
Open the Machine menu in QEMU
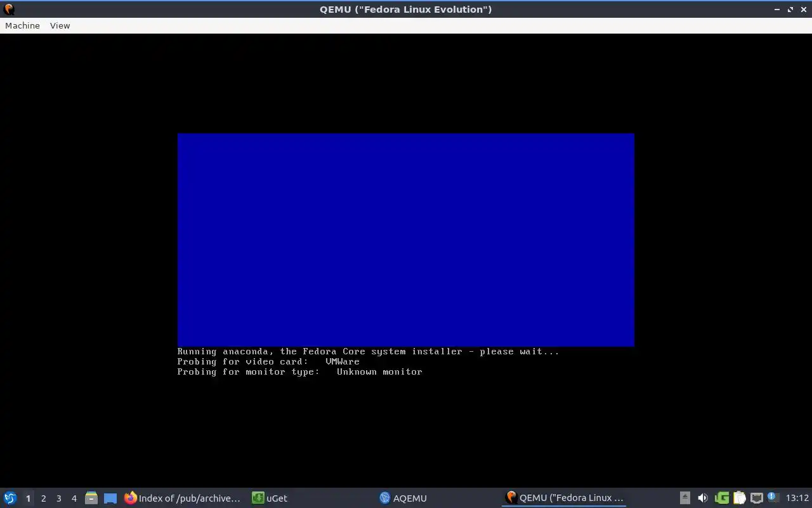22,25
